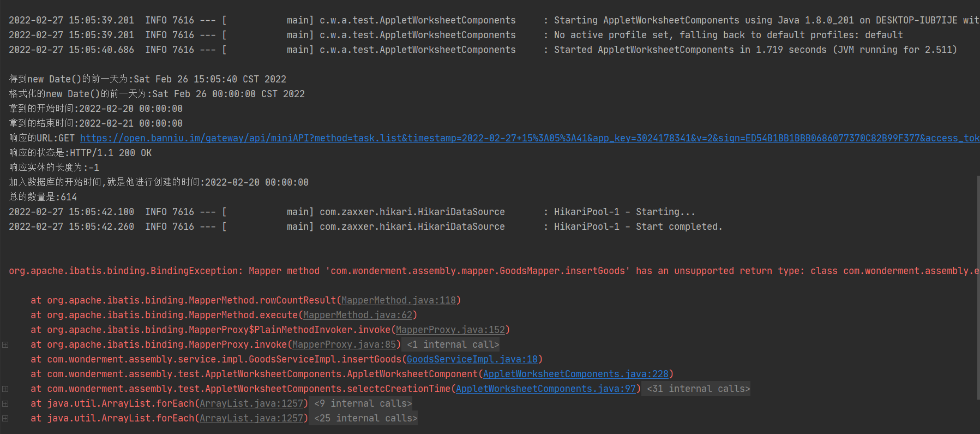980x434 pixels.
Task: Click 'Started AppletWorksheetComponents in 1.719 seconds' line
Action: (x=483, y=50)
